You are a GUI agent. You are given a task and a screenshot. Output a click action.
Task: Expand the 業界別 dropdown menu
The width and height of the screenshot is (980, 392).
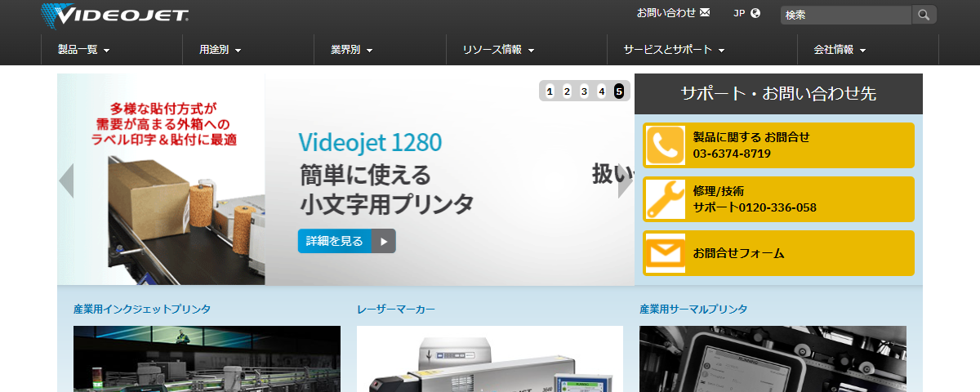[x=352, y=50]
